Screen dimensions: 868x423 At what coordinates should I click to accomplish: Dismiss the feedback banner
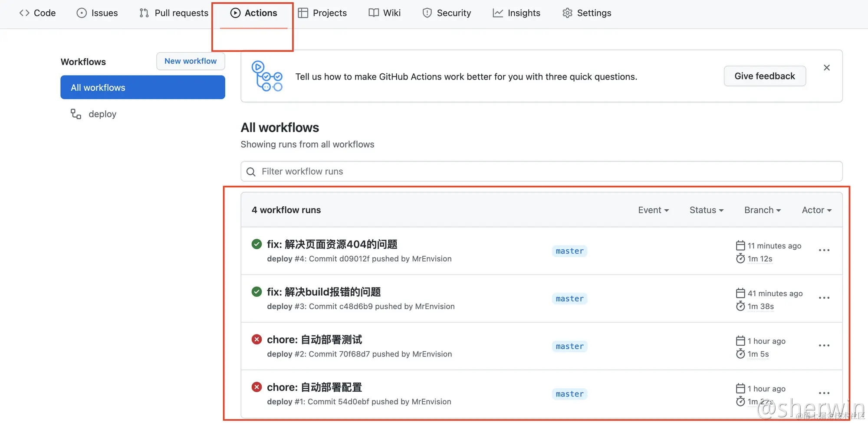tap(827, 68)
